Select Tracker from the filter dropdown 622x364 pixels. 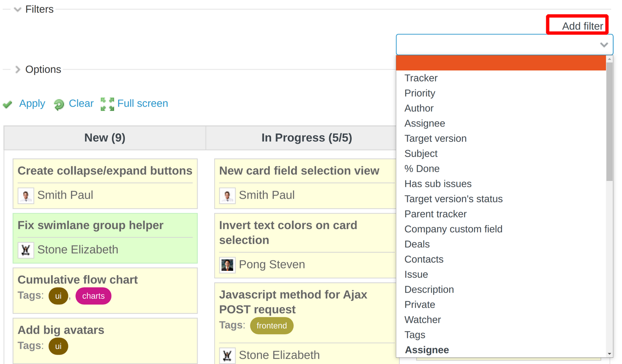click(x=421, y=78)
